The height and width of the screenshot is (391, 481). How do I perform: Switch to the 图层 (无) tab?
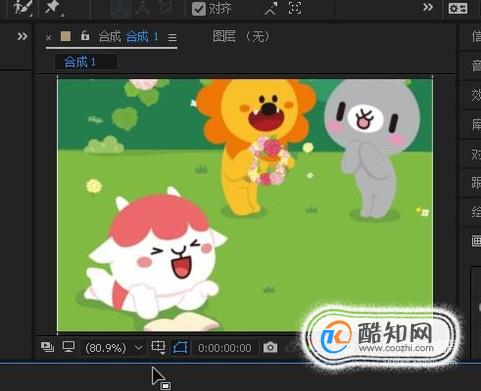point(241,36)
